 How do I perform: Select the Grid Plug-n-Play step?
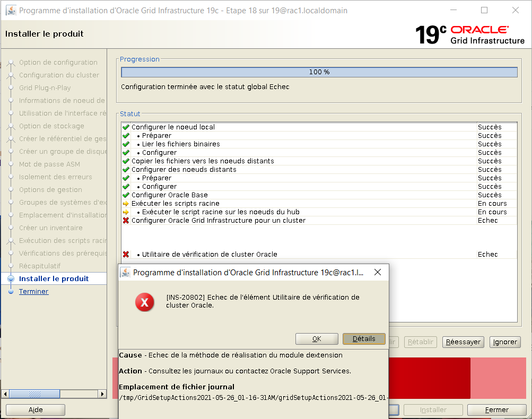pyautogui.click(x=45, y=88)
